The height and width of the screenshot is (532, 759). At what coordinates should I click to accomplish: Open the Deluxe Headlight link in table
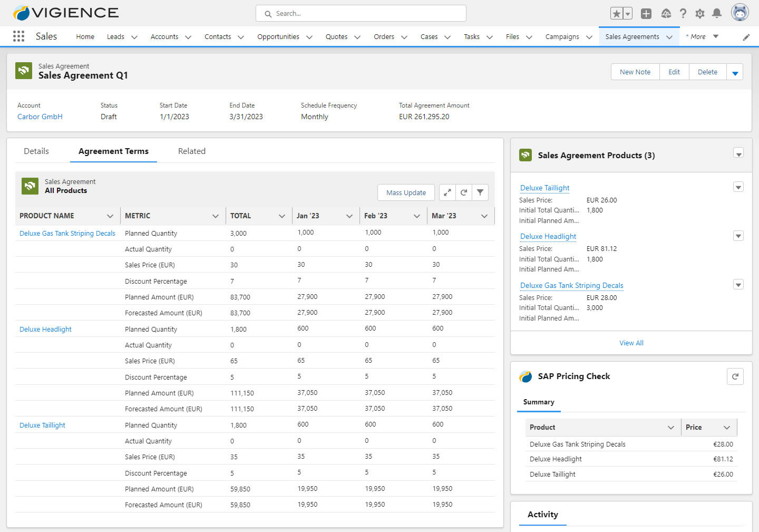click(45, 329)
